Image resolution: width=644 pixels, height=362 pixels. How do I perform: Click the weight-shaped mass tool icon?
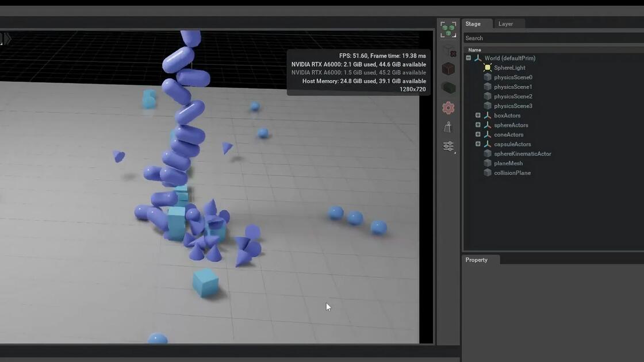pyautogui.click(x=448, y=127)
